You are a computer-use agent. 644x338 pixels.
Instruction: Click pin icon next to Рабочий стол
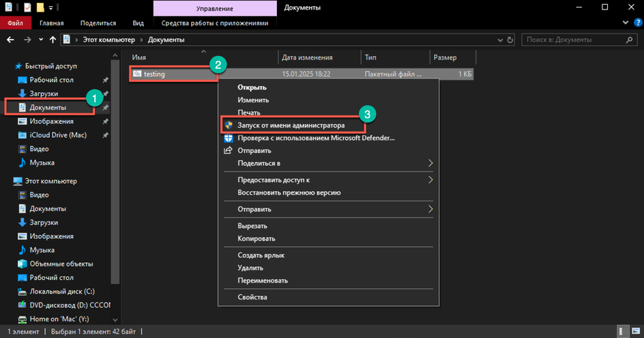[x=105, y=80]
